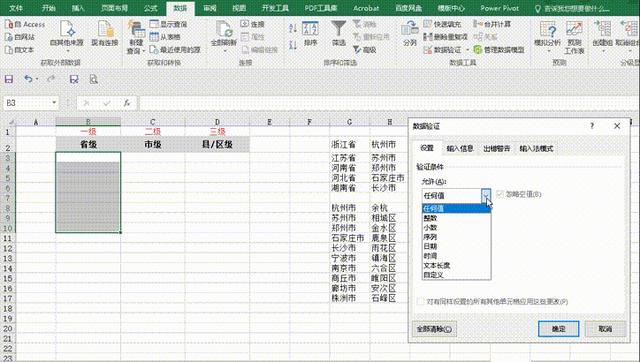Viewport: 640px width, 362px height.
Task: Open the Sort (排序) dialog icon
Action: [x=310, y=29]
